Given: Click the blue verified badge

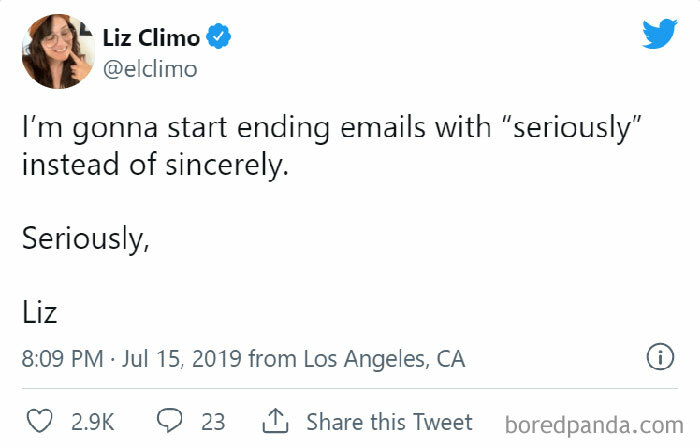Looking at the screenshot, I should coord(219,38).
